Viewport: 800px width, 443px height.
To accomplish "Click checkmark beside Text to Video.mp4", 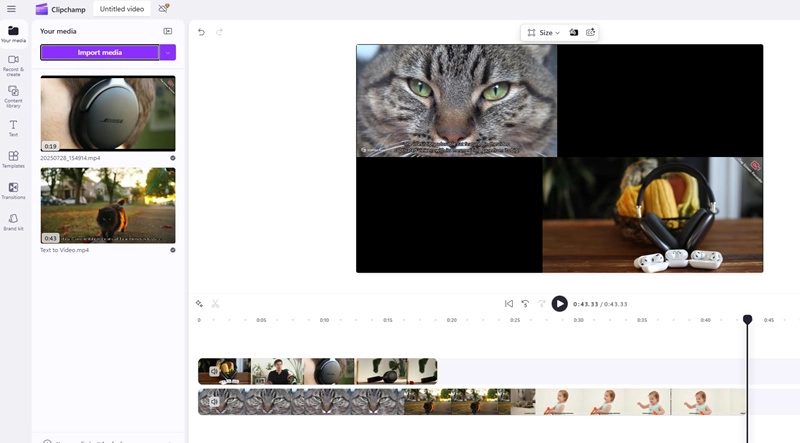I will click(x=172, y=250).
